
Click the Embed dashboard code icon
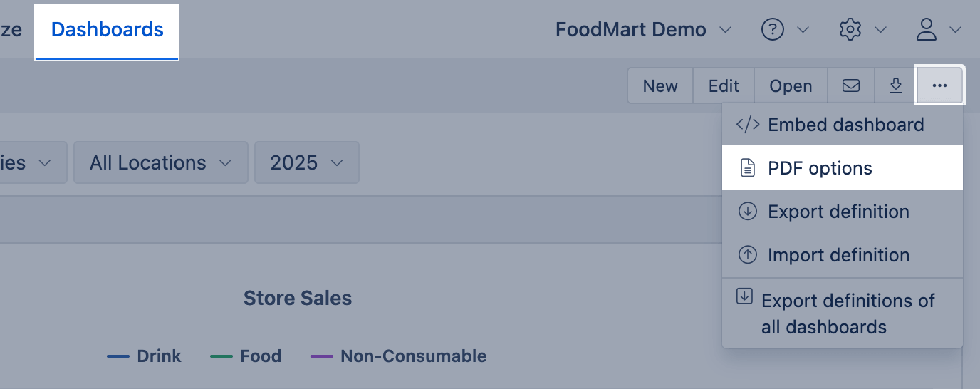coord(747,125)
